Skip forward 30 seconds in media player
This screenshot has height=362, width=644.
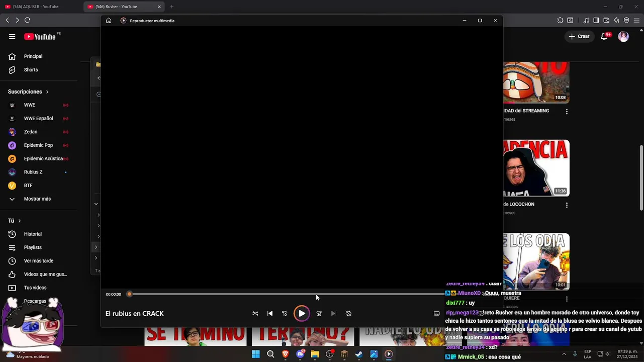click(319, 313)
